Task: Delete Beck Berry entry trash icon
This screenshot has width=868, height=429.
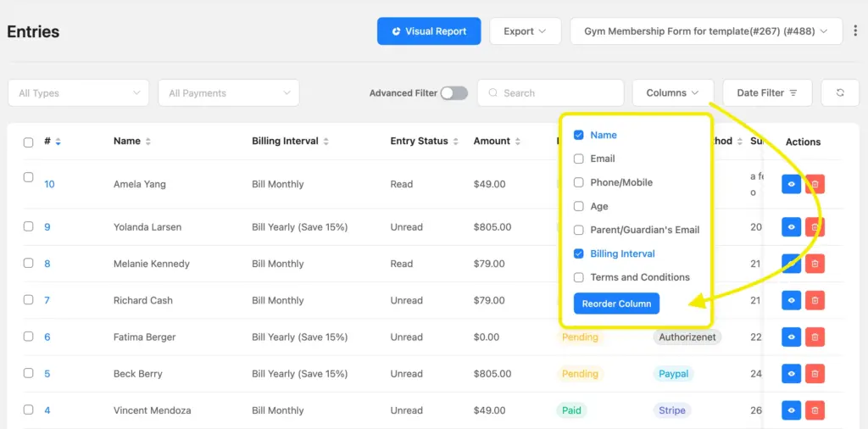Action: [815, 374]
